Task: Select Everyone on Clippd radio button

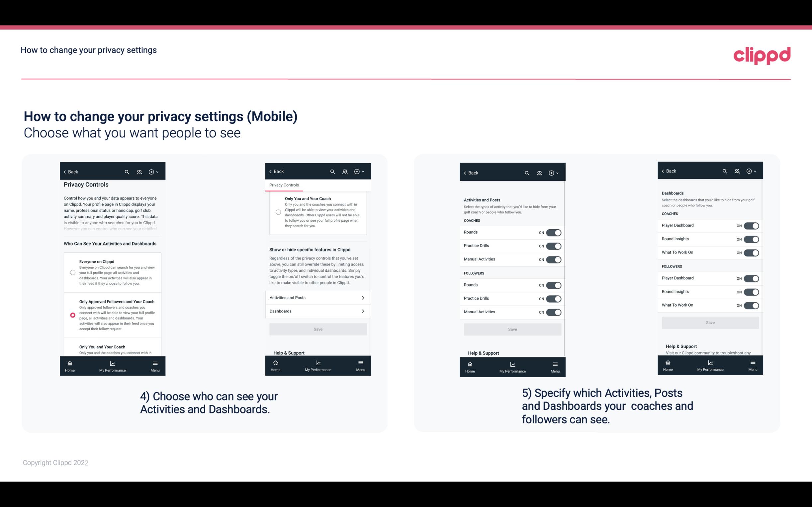Action: [x=72, y=272]
